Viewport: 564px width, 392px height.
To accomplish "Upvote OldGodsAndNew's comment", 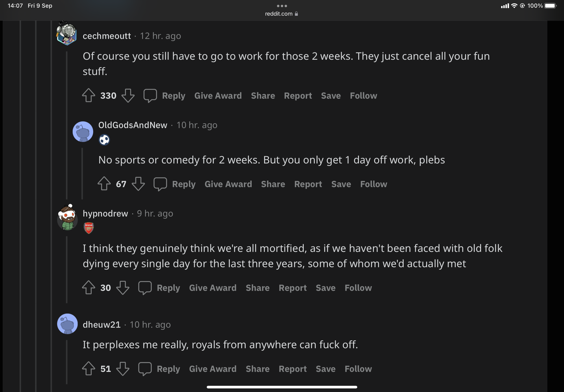I will click(104, 184).
